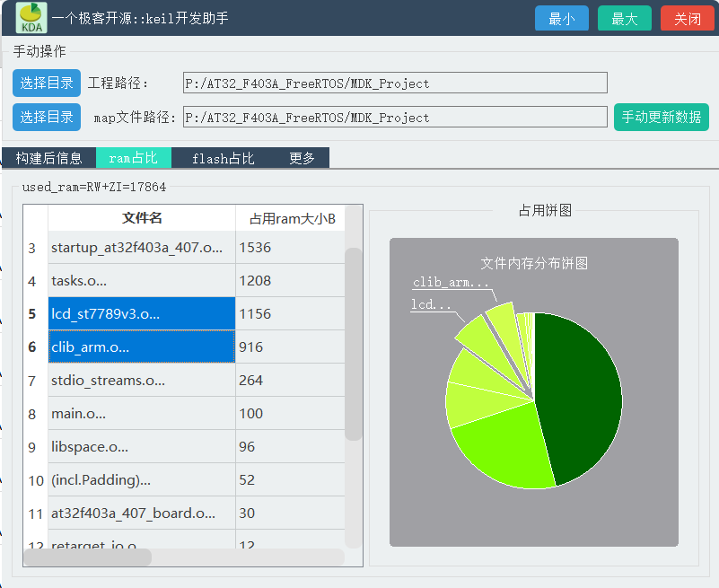Screen dimensions: 719x588
Task: Open the flash占比 tab
Action: pos(223,158)
